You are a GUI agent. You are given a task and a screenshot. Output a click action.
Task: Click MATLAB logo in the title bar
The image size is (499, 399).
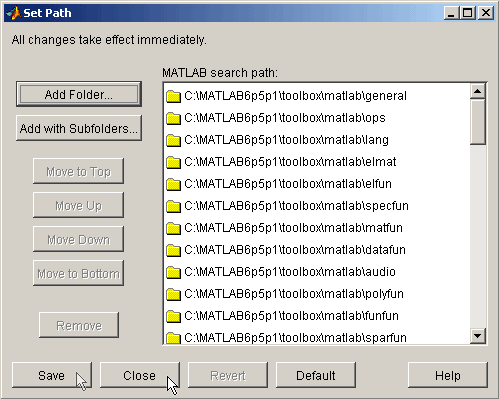coord(13,13)
